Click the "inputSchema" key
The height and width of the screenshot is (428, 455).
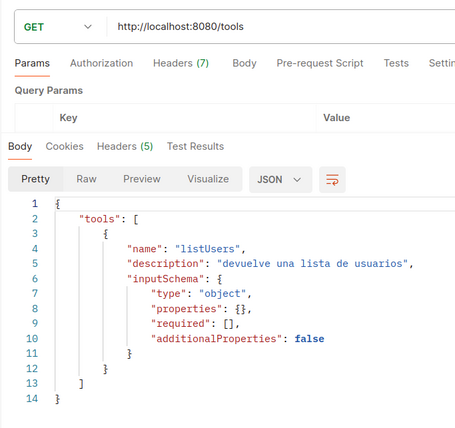[x=165, y=279]
